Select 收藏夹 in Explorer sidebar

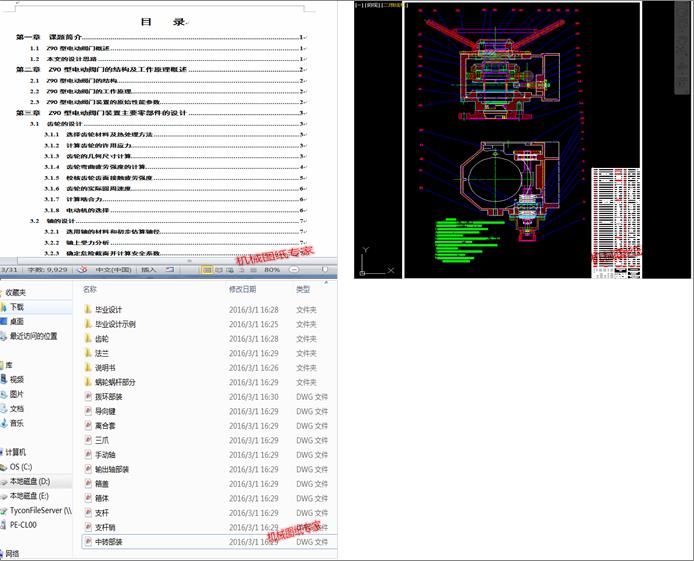pyautogui.click(x=15, y=292)
